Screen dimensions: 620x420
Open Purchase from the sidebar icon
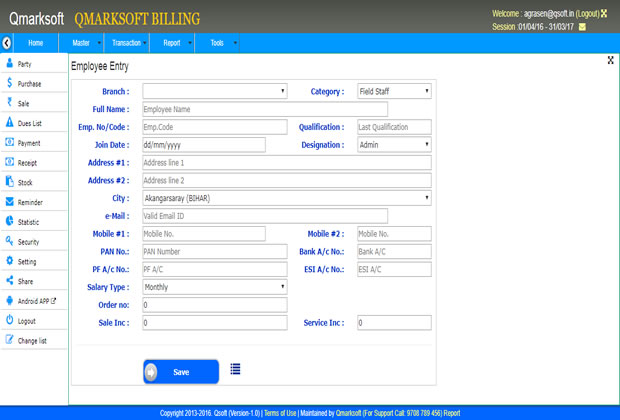9,83
